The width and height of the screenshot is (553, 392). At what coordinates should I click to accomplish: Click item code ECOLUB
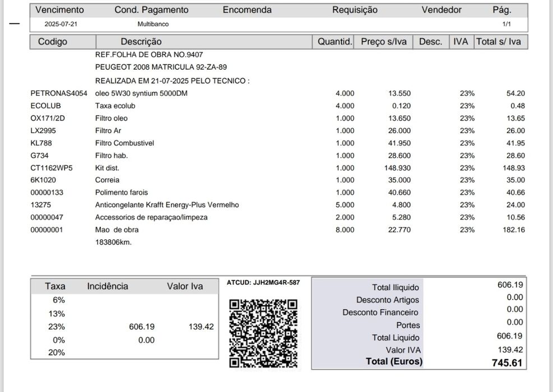[x=45, y=106]
